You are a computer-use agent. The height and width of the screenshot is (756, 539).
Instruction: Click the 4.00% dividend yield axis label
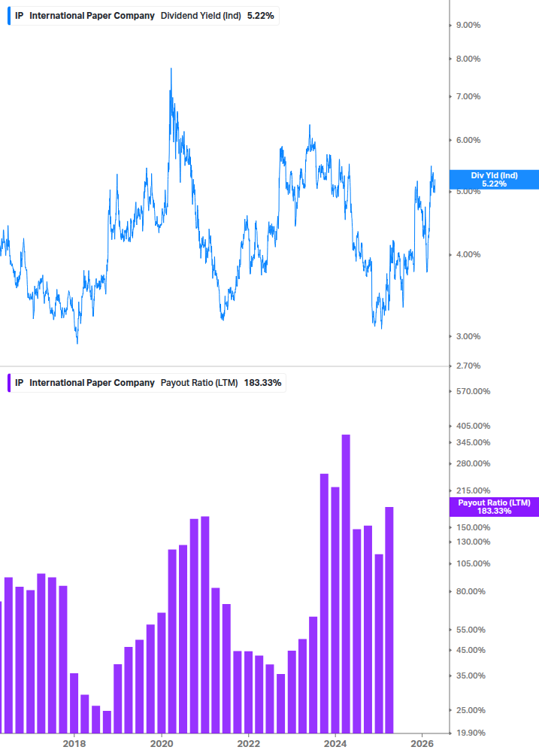(468, 254)
